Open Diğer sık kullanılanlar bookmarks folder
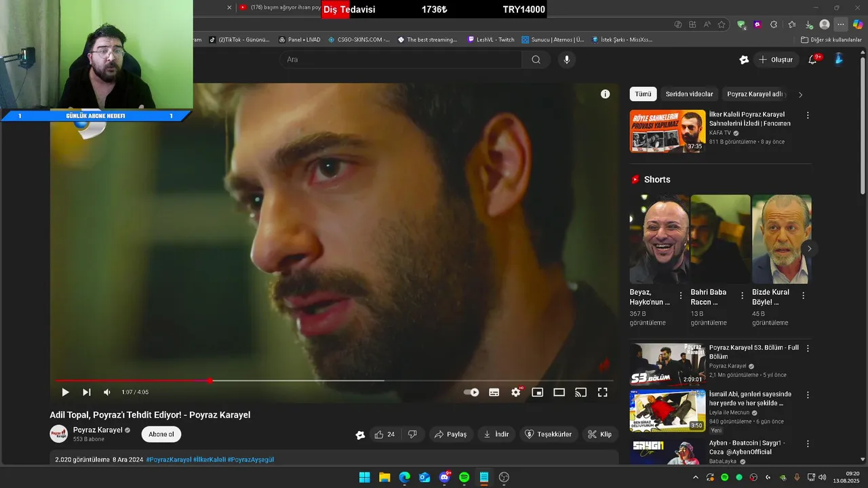 click(x=831, y=40)
